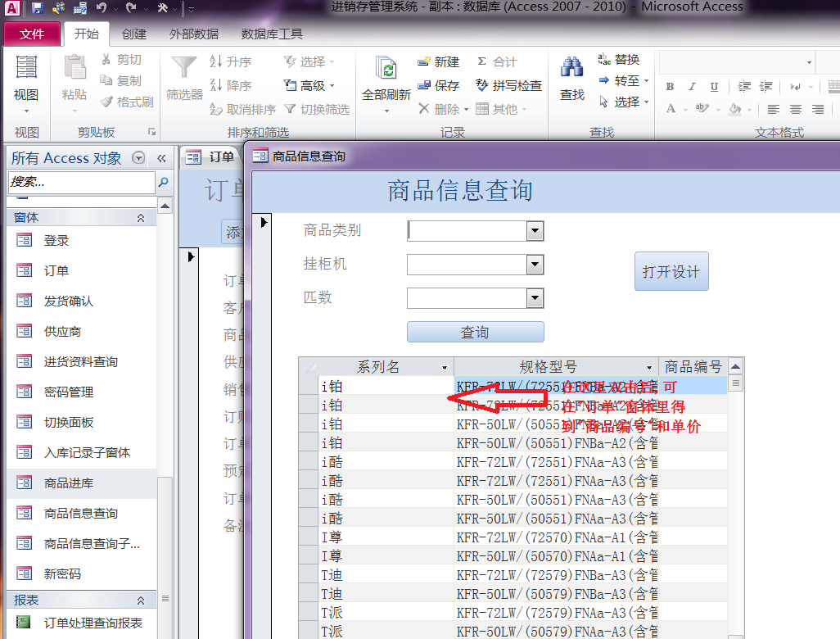840x639 pixels.
Task: Toggle italic text formatting
Action: [x=692, y=87]
